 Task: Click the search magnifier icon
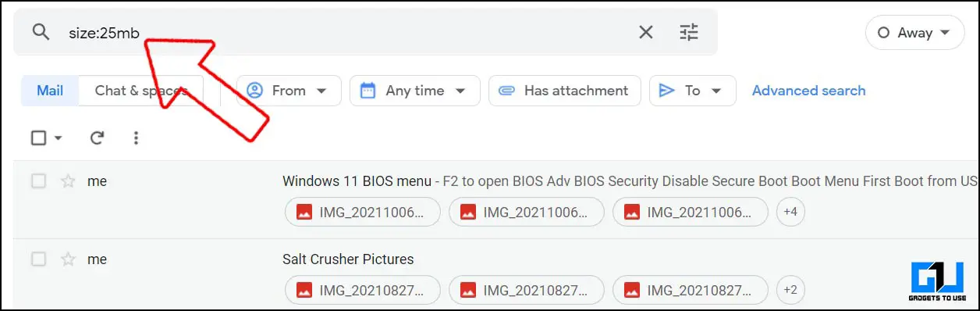tap(41, 32)
